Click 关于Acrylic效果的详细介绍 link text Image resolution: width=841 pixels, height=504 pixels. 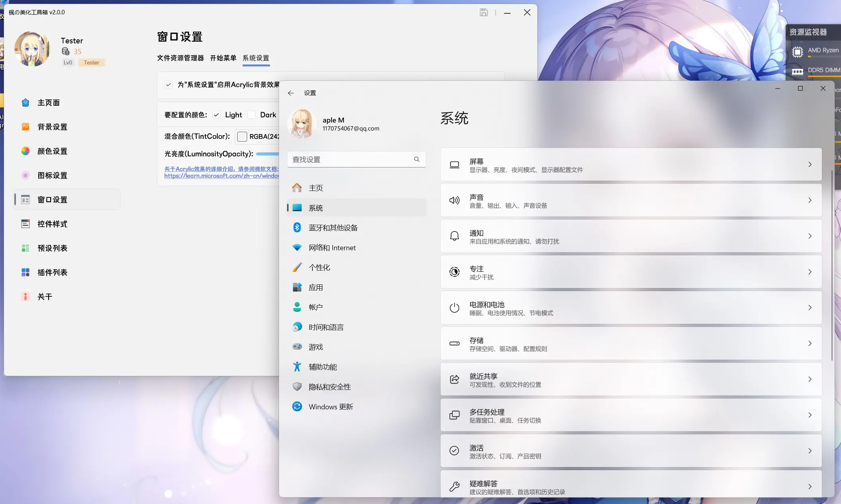point(222,169)
